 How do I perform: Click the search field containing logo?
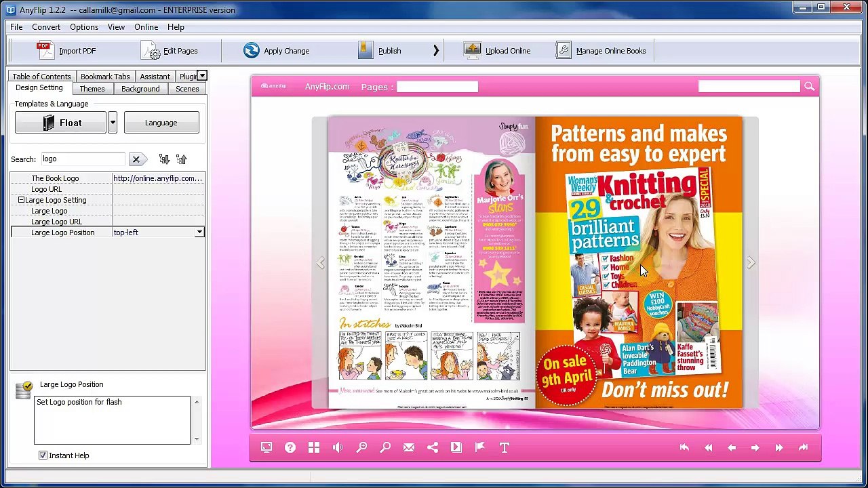tap(83, 159)
